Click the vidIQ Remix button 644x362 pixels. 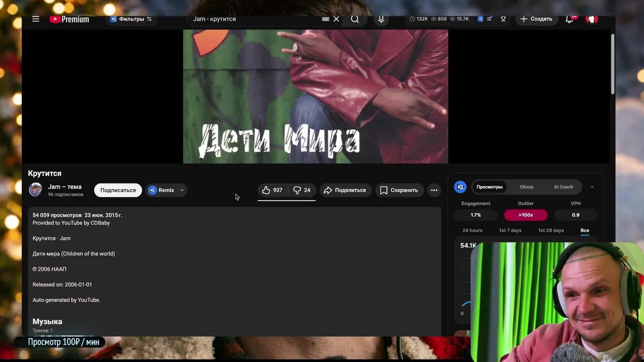(162, 190)
